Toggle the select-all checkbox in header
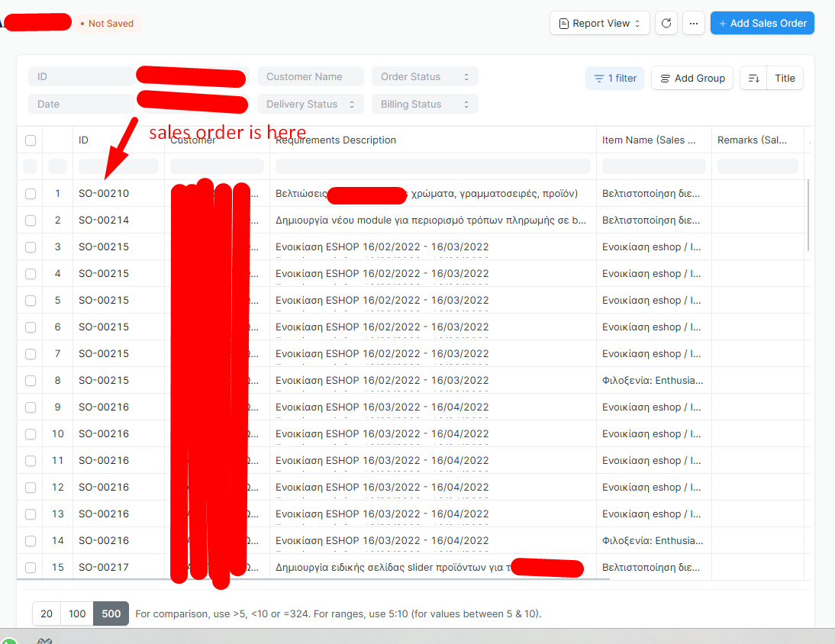Viewport: 835px width, 644px height. (31, 140)
